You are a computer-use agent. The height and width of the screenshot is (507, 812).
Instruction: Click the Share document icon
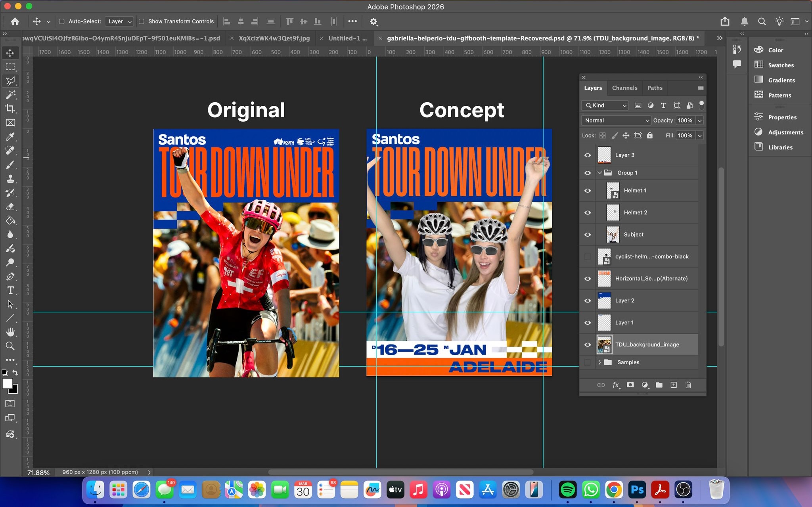point(725,21)
